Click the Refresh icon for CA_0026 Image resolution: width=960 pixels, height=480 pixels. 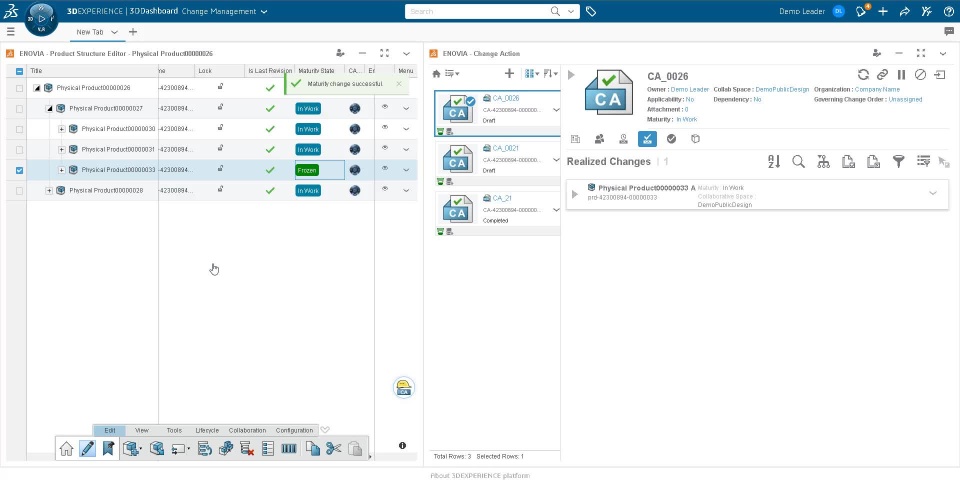pos(863,75)
